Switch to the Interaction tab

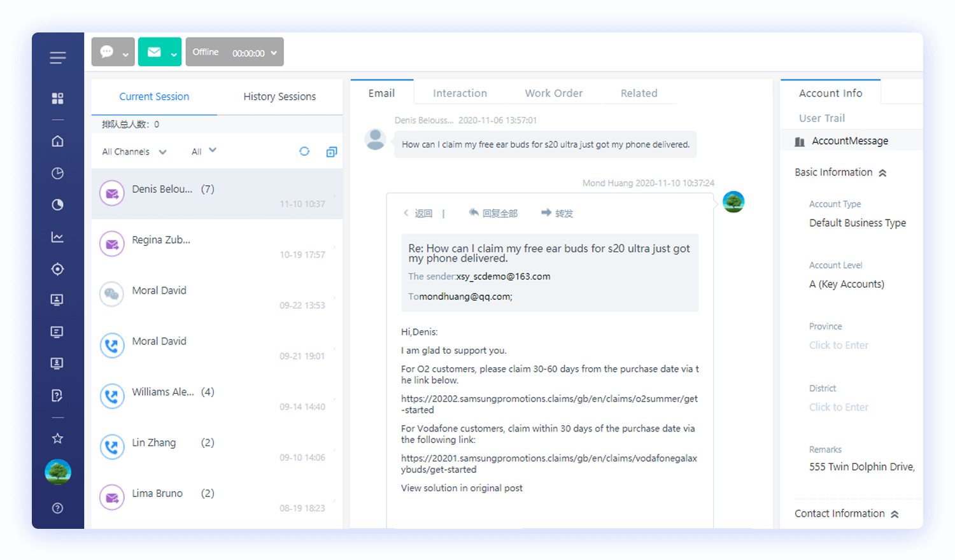point(460,93)
